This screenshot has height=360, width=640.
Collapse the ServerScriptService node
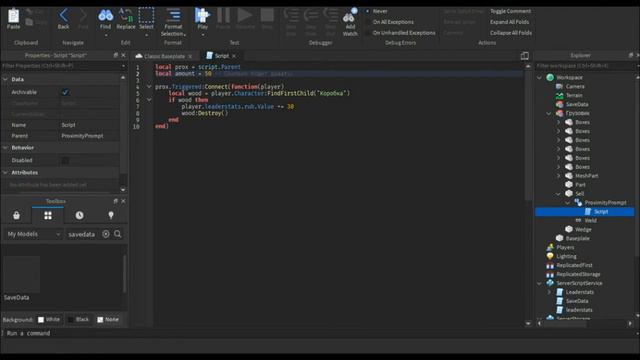(539, 283)
